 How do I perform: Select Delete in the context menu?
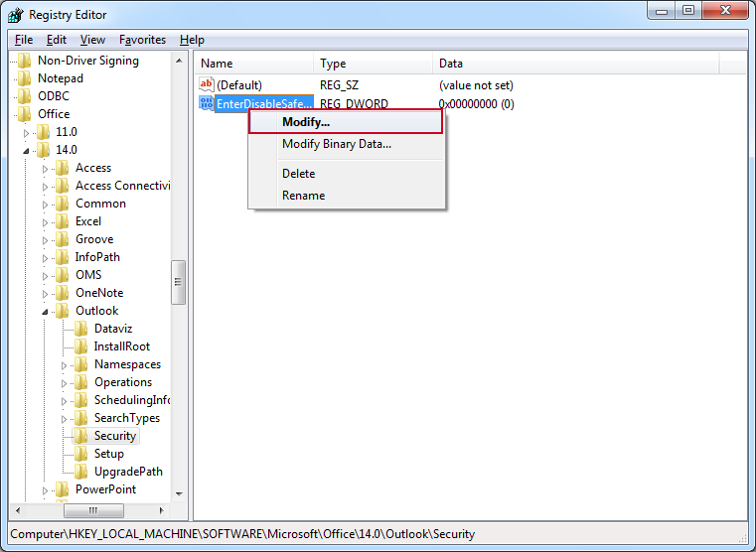pos(346,174)
